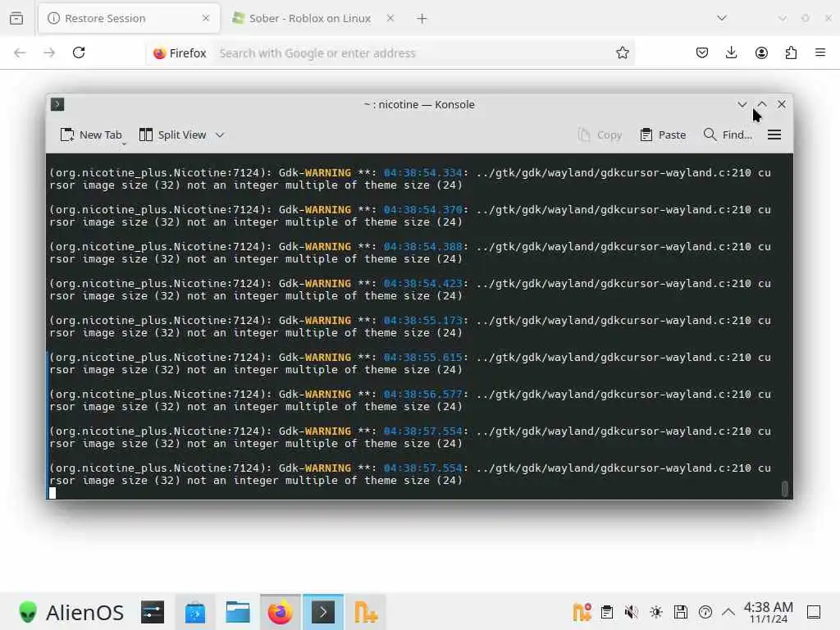Open Firefox View icon at top-left
The width and height of the screenshot is (840, 630).
click(x=16, y=18)
